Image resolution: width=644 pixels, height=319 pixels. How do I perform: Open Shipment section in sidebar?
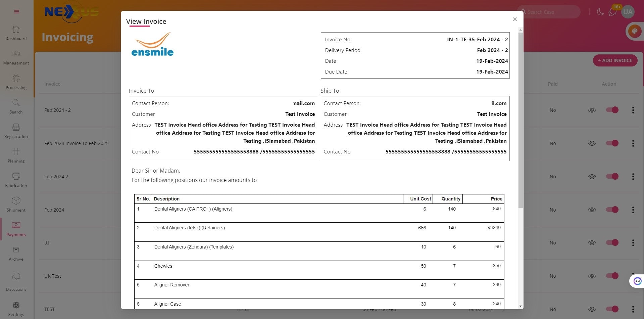pyautogui.click(x=16, y=205)
